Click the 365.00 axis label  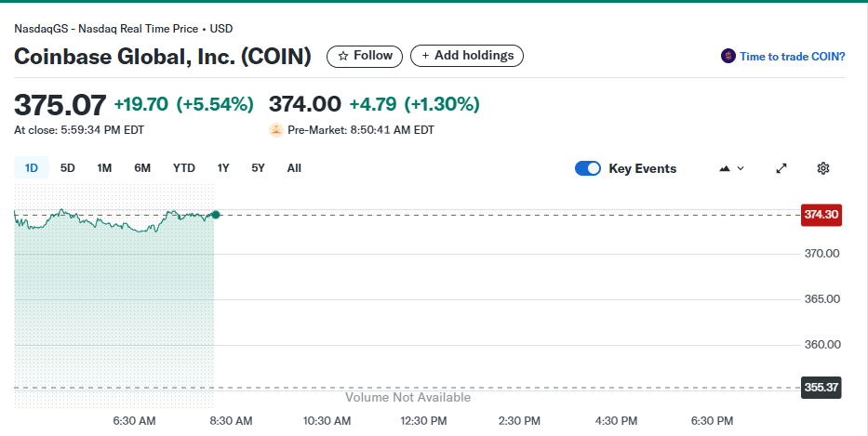[822, 299]
